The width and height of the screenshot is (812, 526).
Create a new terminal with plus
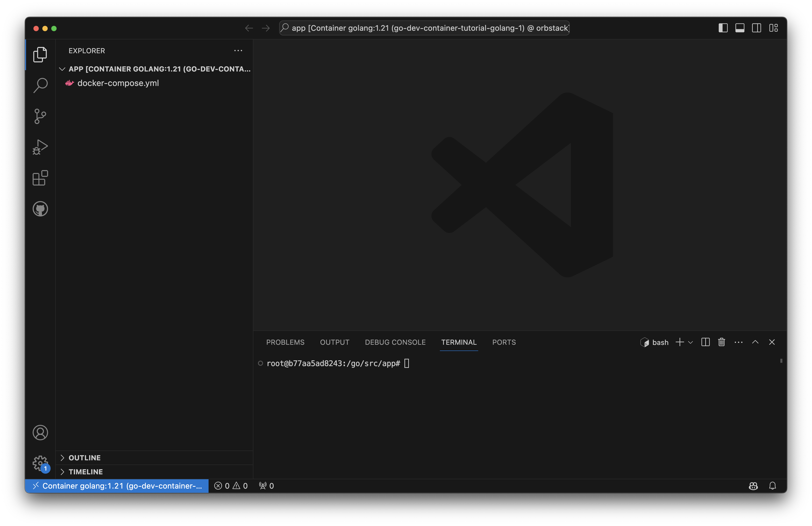tap(679, 342)
